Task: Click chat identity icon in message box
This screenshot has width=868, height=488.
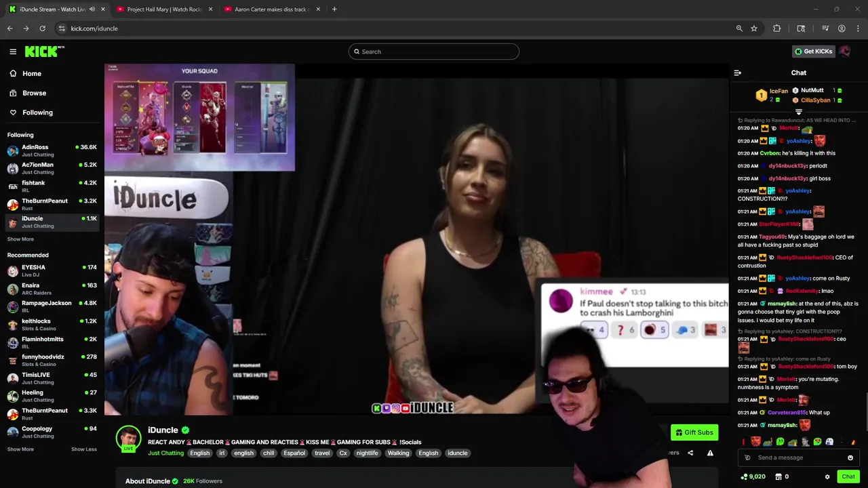Action: [x=747, y=457]
